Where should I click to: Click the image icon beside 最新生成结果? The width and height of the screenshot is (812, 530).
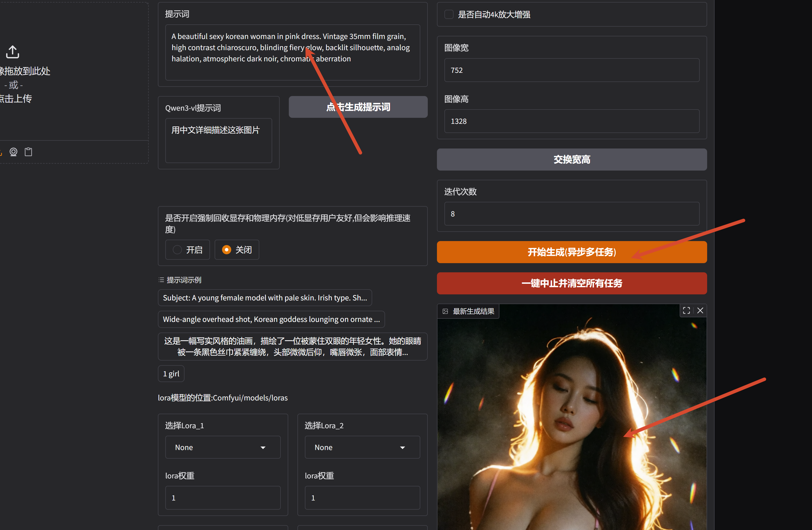(x=445, y=311)
